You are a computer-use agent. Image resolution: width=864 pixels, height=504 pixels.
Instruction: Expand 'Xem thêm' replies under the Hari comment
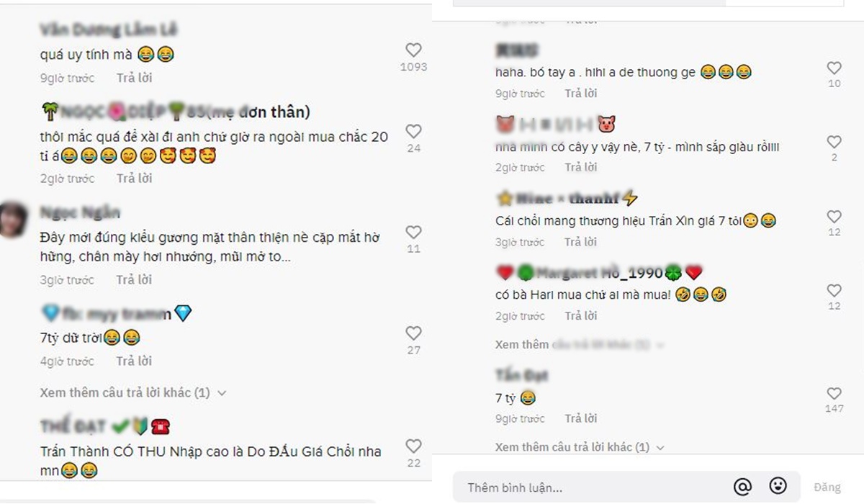pos(572,345)
